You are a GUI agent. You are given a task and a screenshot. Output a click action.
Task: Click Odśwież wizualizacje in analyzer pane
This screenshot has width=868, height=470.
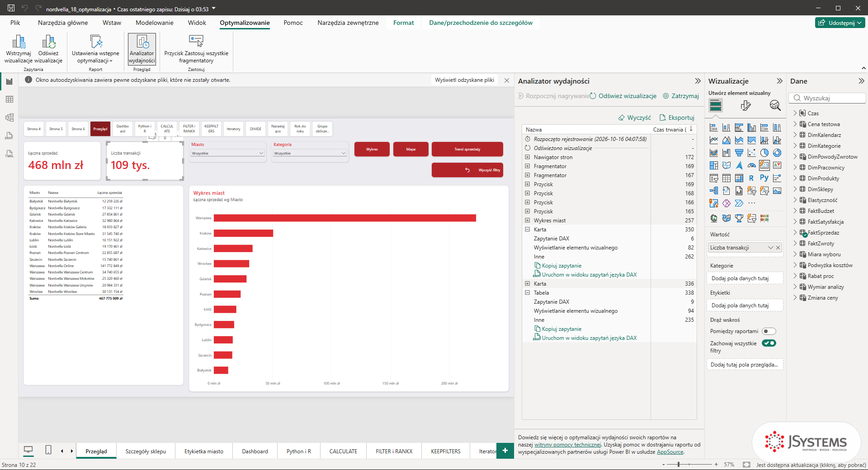(x=623, y=96)
